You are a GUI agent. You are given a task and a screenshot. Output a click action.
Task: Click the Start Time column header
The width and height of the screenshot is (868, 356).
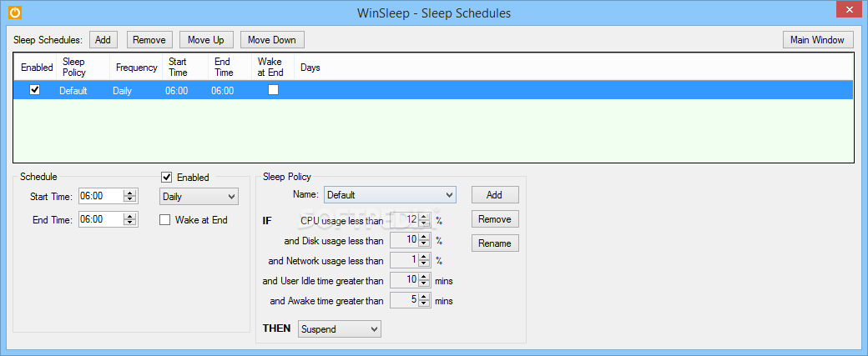click(185, 68)
